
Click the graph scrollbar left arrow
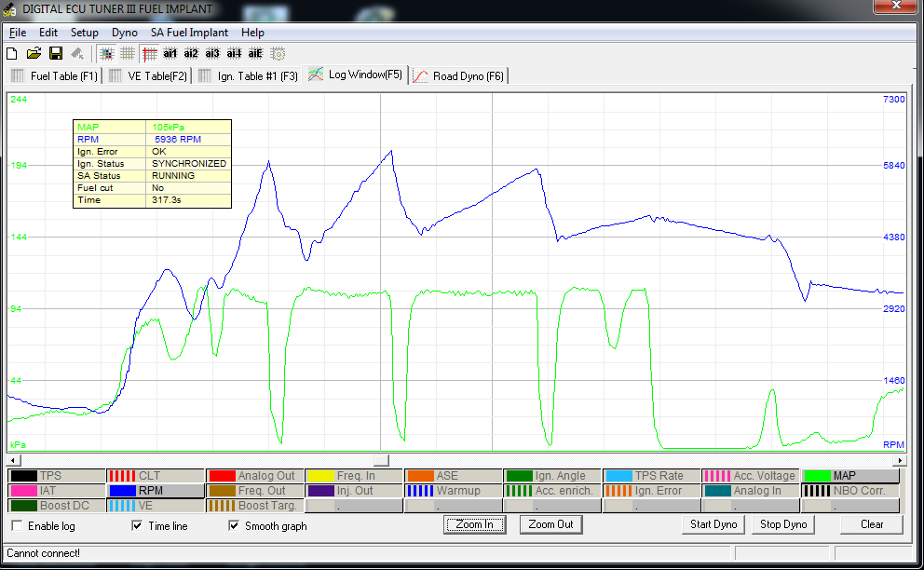tap(13, 460)
